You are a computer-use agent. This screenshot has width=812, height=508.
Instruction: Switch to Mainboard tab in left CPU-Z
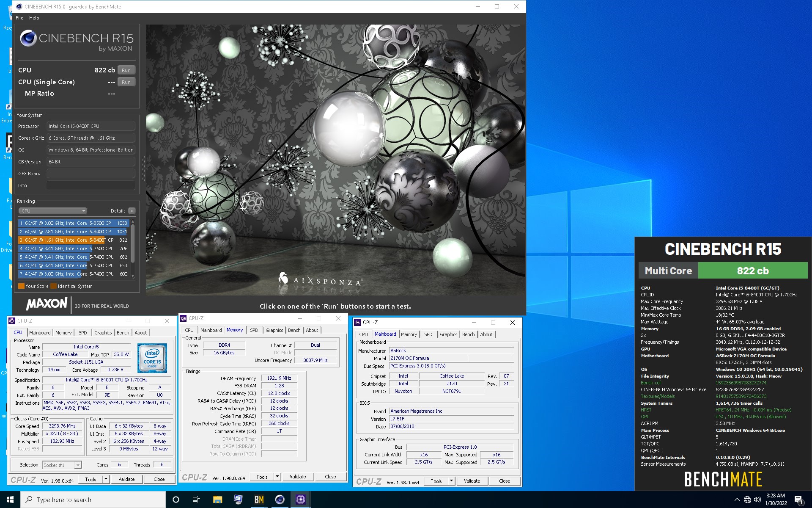(40, 333)
